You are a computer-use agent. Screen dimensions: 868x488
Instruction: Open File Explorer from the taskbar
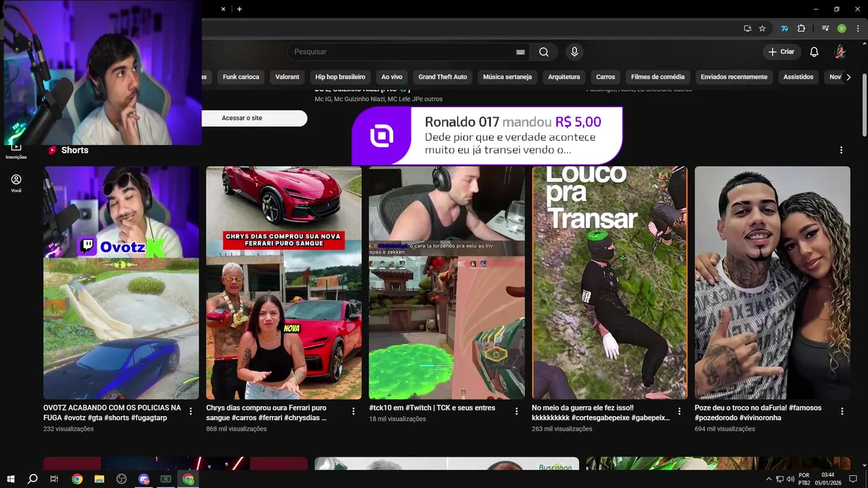99,479
